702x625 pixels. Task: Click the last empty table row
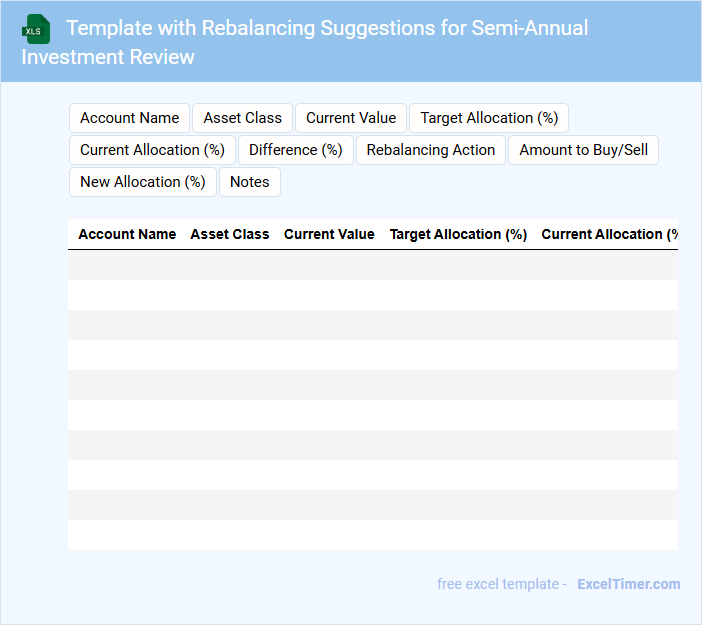(x=372, y=535)
